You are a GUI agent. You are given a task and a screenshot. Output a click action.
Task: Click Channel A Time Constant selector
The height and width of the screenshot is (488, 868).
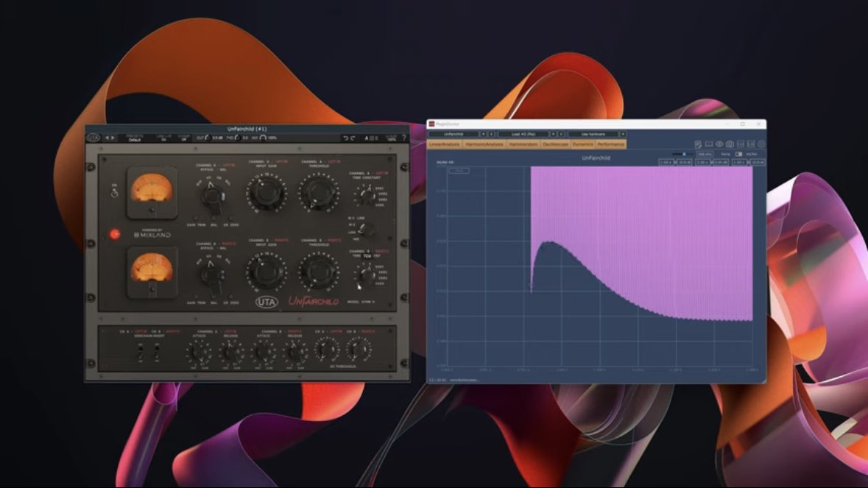(366, 195)
